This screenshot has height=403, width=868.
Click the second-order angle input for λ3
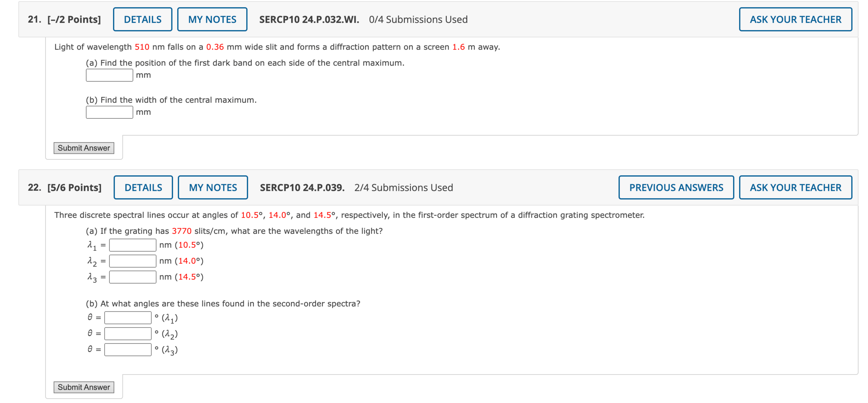(x=128, y=350)
